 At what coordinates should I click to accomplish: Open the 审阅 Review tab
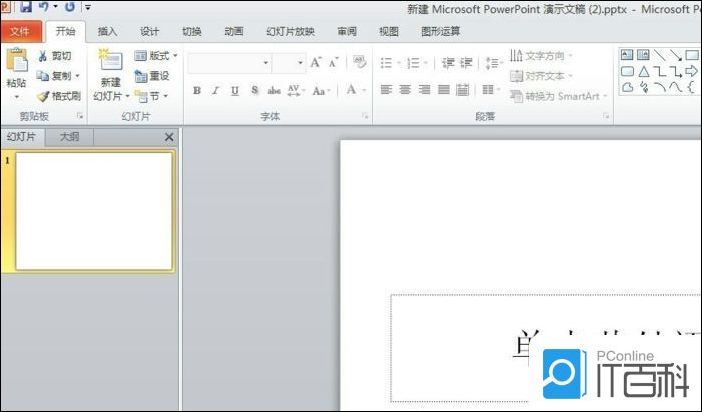tap(347, 31)
